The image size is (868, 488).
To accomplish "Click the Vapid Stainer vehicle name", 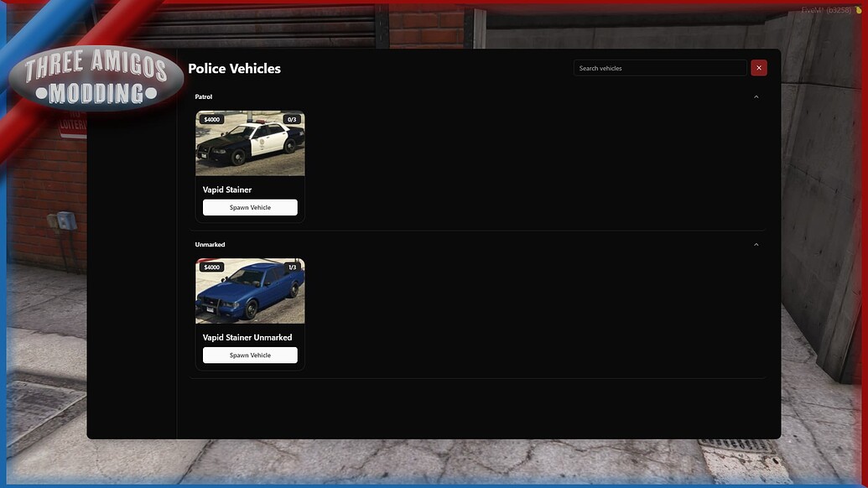I will pyautogui.click(x=226, y=189).
